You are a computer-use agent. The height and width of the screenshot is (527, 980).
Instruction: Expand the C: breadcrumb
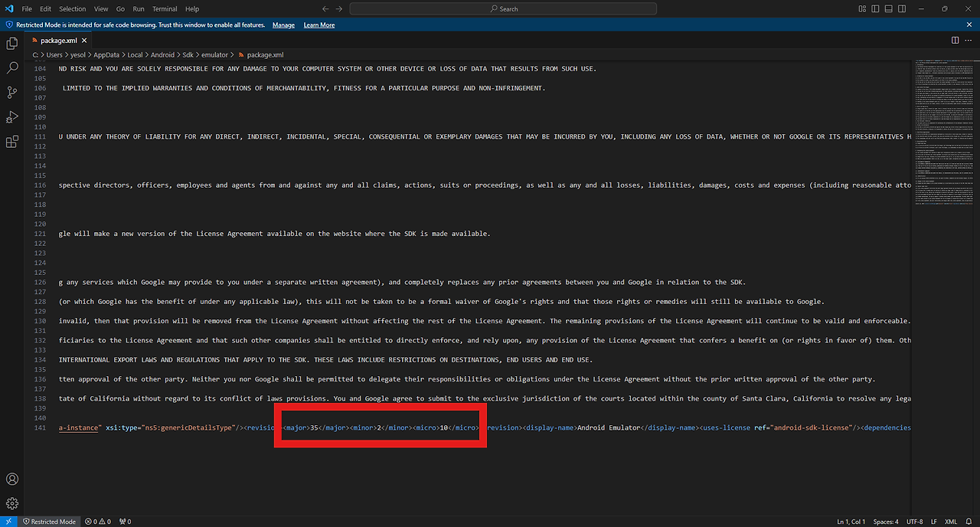pyautogui.click(x=34, y=55)
